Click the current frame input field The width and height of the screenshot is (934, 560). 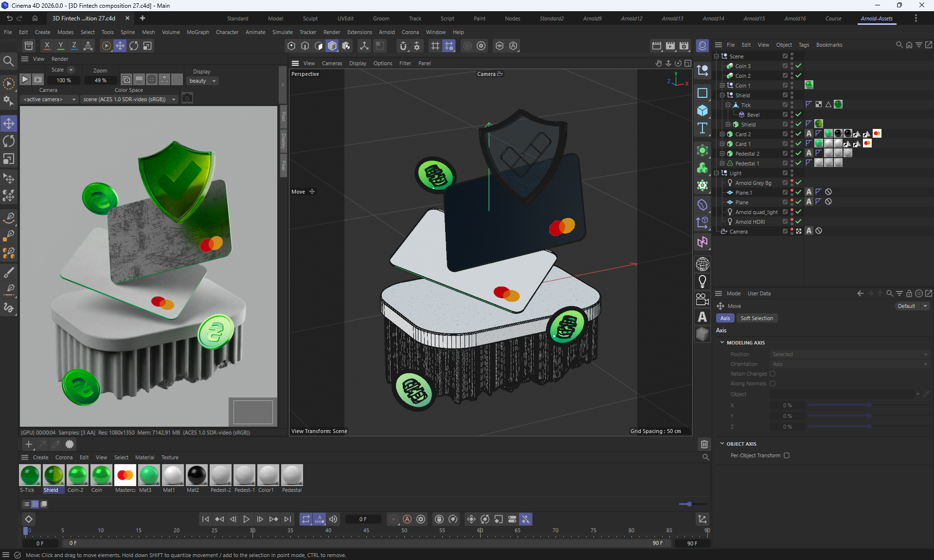coord(363,519)
